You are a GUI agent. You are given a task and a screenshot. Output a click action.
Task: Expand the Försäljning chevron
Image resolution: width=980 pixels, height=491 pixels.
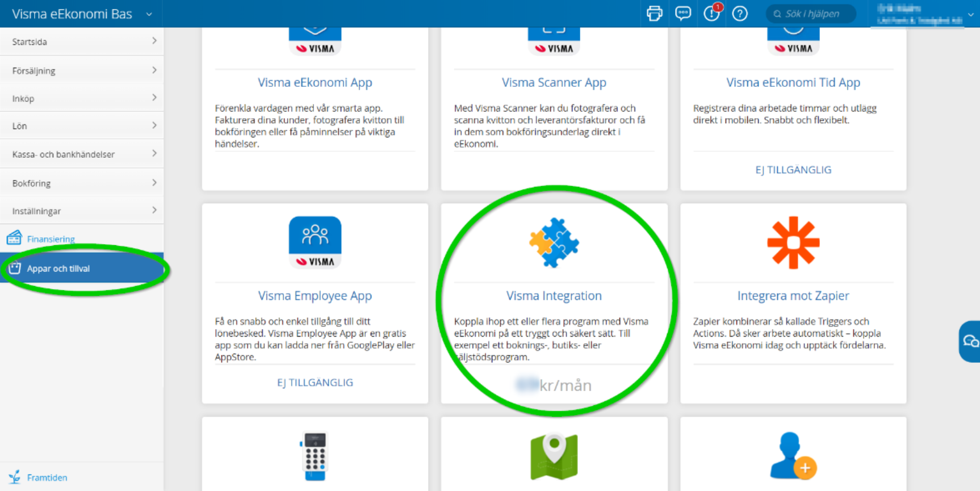pos(154,70)
